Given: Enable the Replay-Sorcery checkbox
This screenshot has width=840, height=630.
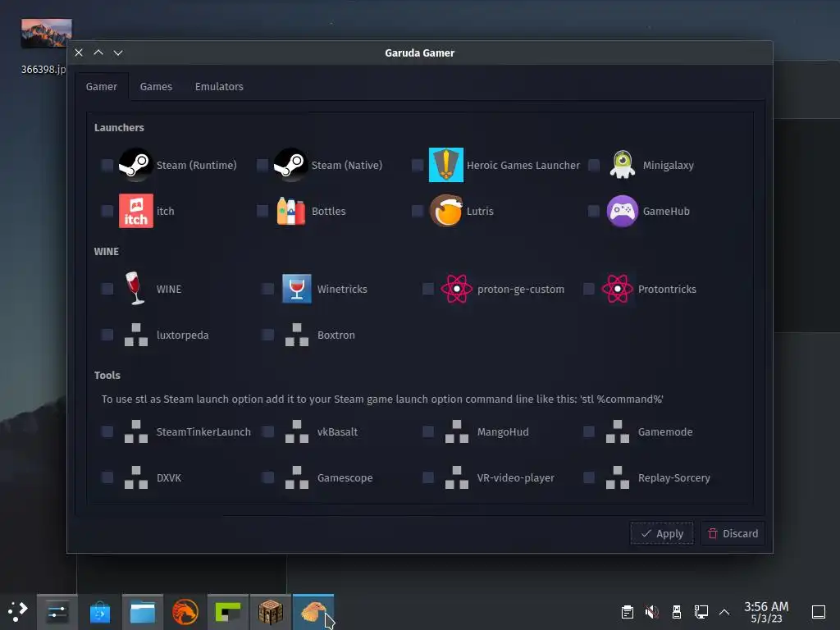Looking at the screenshot, I should 589,478.
